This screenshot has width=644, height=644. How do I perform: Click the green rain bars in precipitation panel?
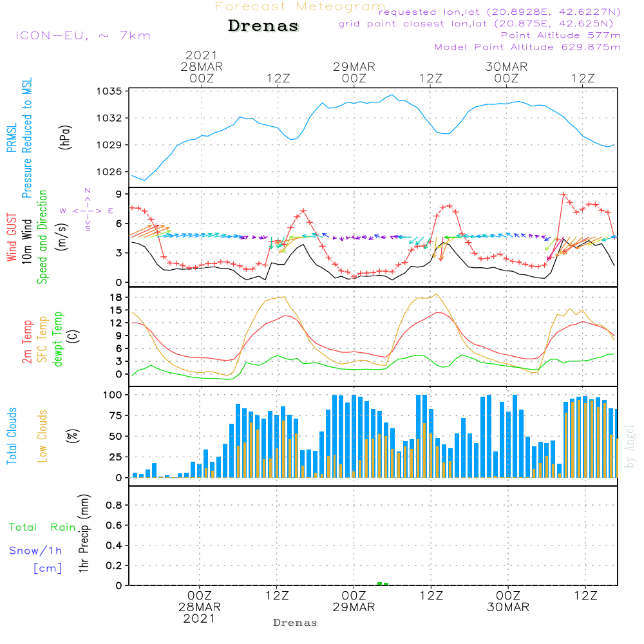(x=383, y=583)
